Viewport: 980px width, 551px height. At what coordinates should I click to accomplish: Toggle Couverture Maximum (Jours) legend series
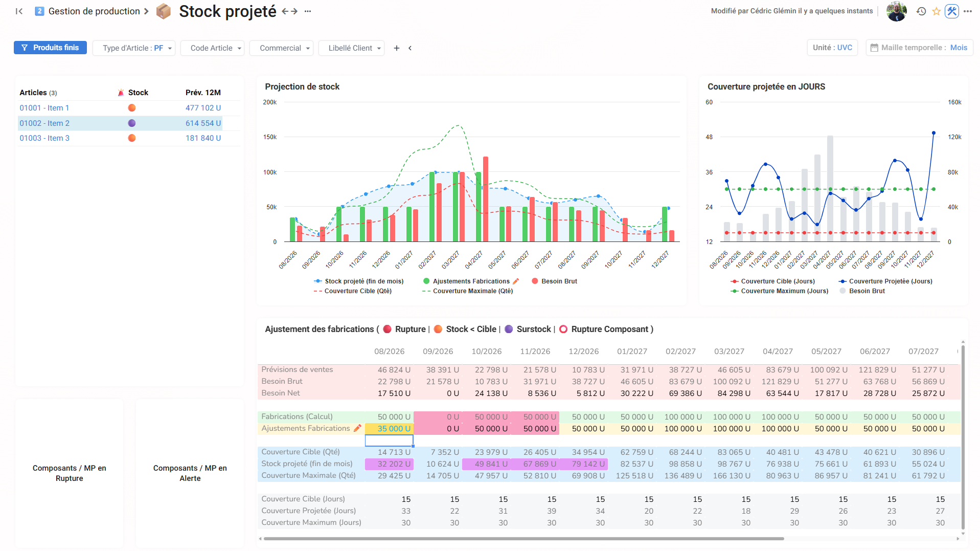coord(779,291)
